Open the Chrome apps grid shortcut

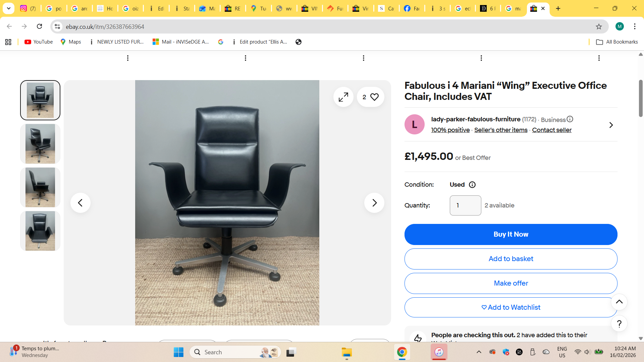(x=8, y=42)
